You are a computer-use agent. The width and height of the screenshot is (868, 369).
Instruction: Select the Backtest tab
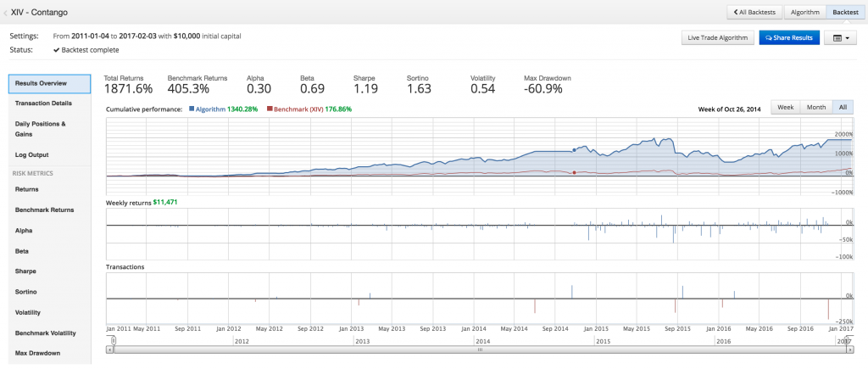(844, 13)
